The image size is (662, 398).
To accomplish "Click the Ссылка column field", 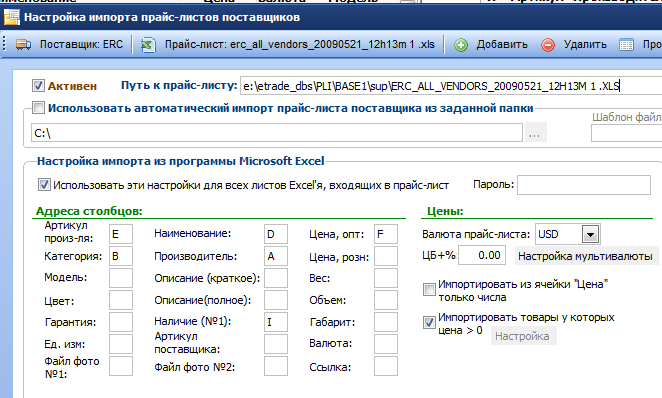I will pyautogui.click(x=386, y=366).
